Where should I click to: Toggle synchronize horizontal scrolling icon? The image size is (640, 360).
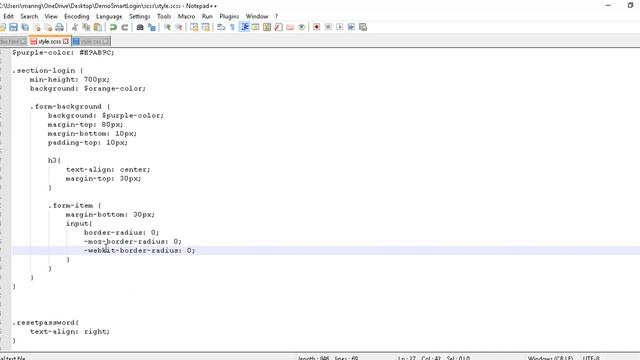point(206,27)
